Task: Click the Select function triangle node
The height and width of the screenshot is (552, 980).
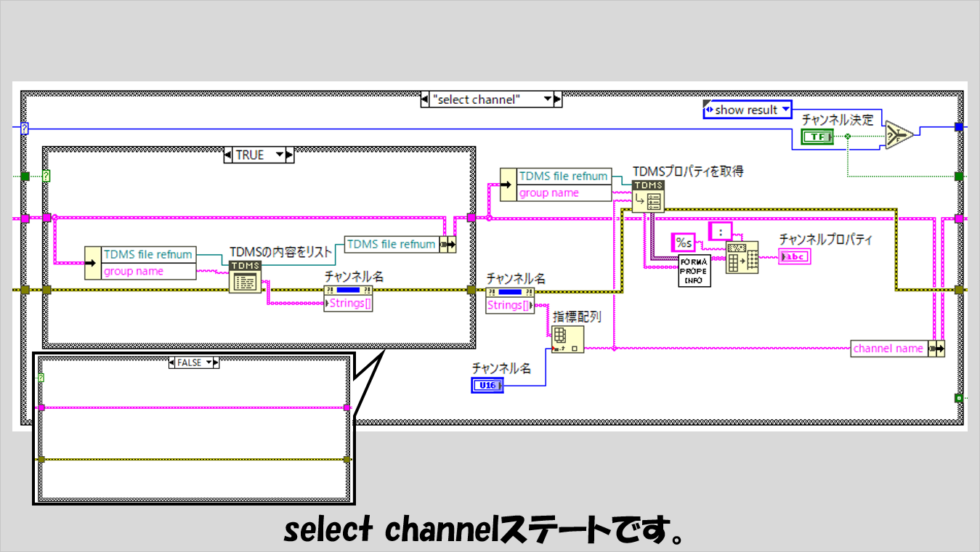Action: coord(899,135)
